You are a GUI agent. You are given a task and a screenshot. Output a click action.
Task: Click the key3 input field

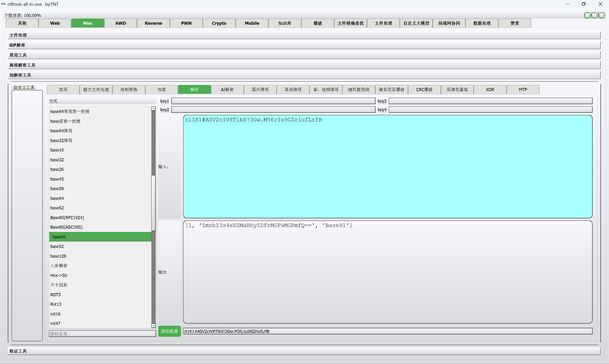(x=491, y=101)
